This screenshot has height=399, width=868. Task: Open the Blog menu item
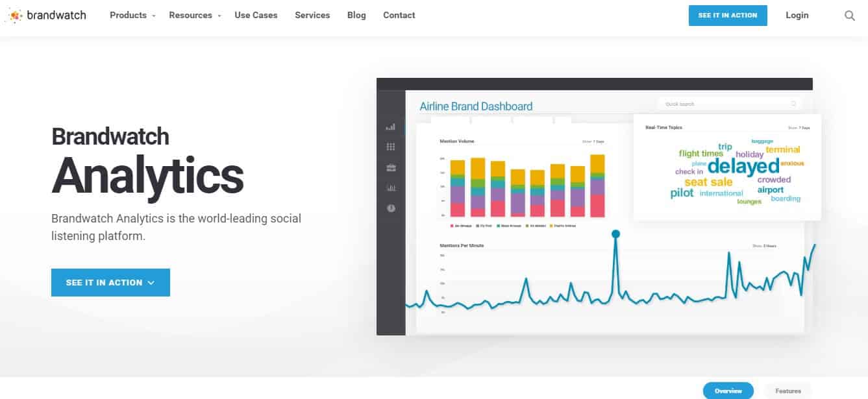[356, 15]
